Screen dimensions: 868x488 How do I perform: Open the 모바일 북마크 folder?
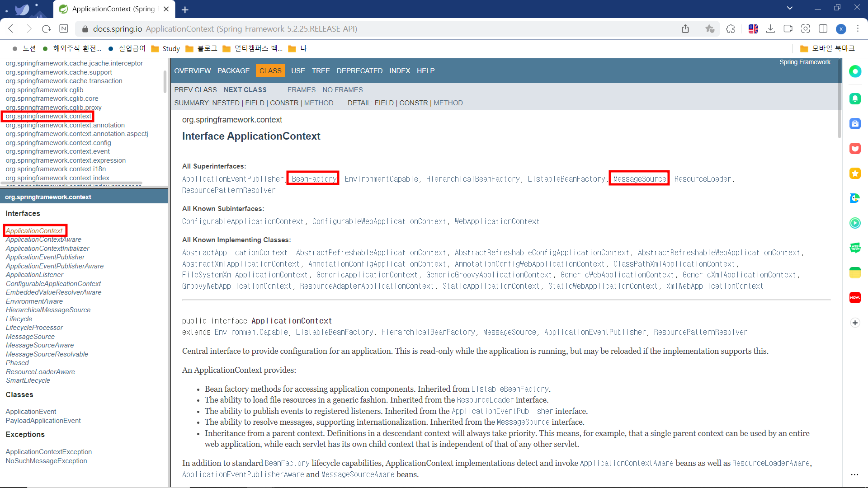tap(827, 48)
